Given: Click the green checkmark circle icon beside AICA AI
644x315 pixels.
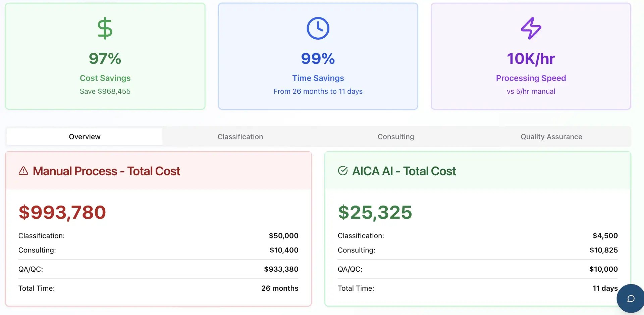Looking at the screenshot, I should point(342,171).
